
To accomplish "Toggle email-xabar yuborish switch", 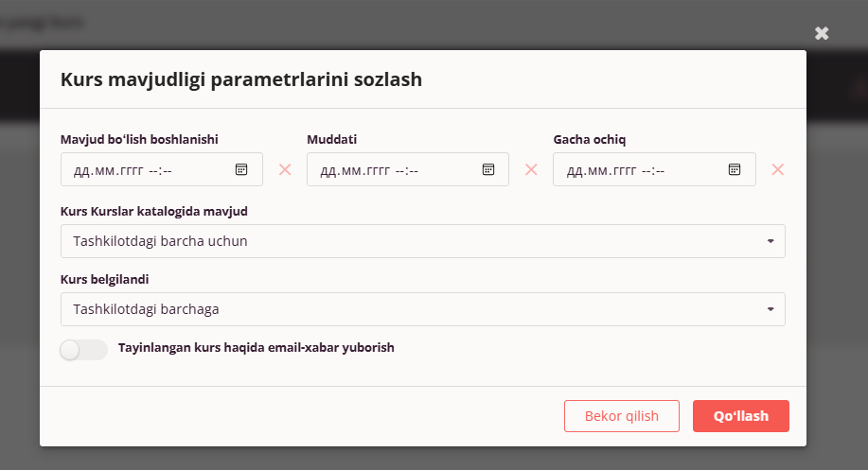I will click(x=83, y=350).
